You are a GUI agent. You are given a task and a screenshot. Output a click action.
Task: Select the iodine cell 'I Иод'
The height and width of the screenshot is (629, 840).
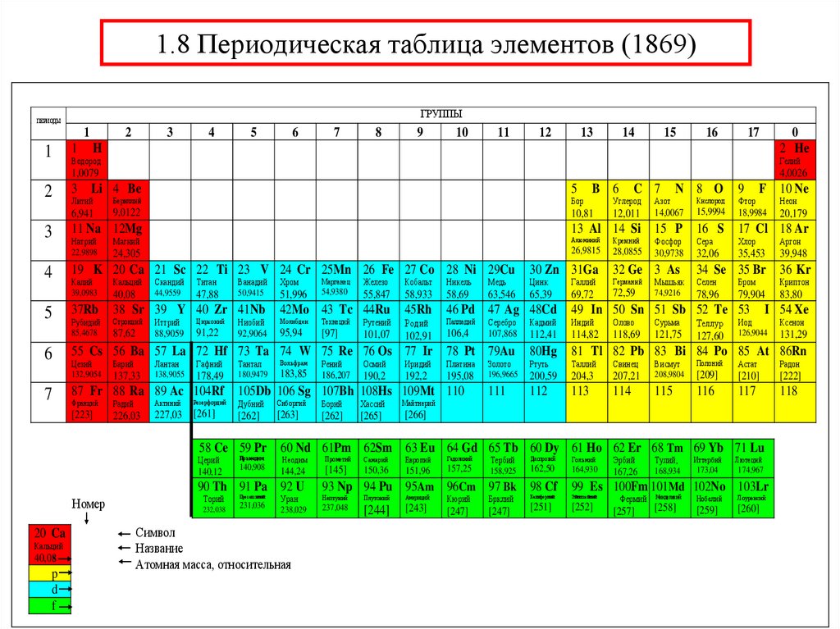point(754,321)
